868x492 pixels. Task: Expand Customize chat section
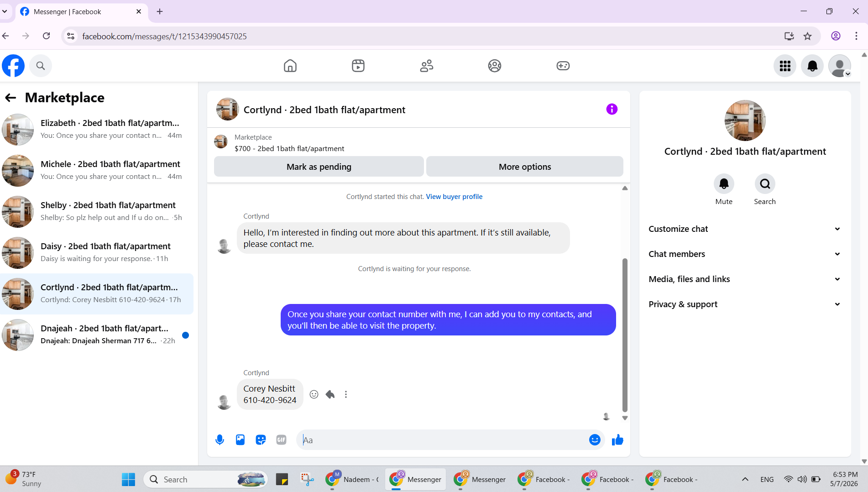click(745, 229)
